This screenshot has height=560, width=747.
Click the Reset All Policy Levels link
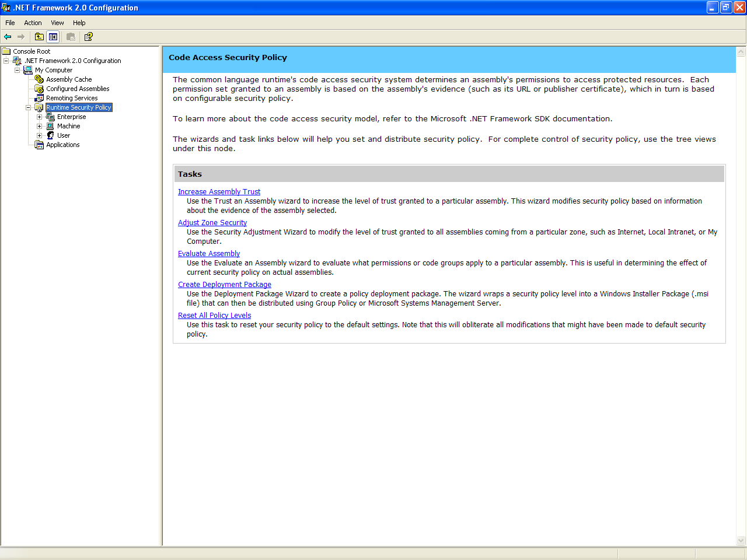click(214, 316)
